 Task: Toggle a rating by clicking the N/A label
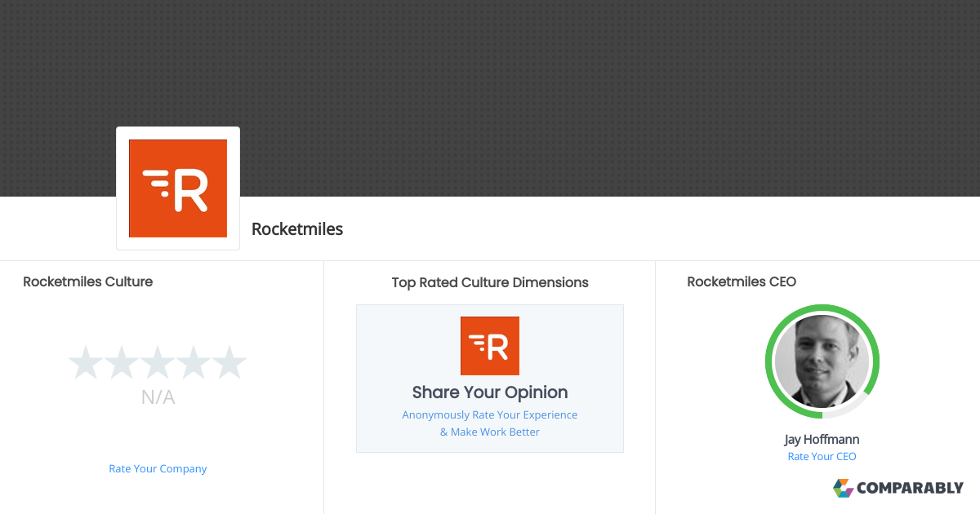(158, 397)
